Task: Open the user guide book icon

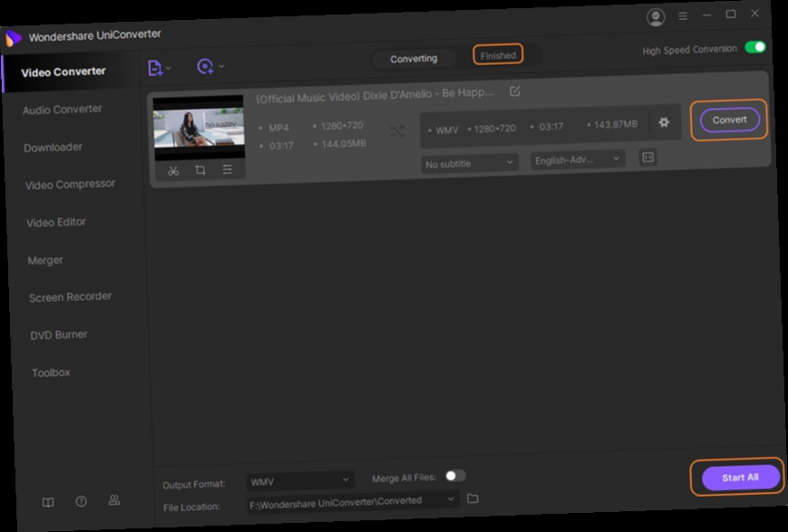Action: [48, 502]
